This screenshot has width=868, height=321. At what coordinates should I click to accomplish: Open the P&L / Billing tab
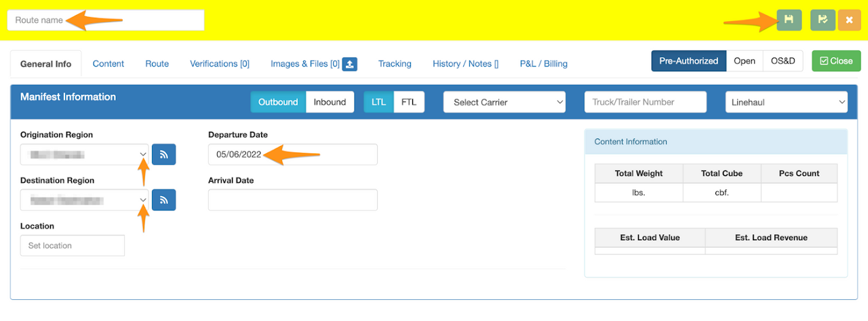[x=544, y=64]
